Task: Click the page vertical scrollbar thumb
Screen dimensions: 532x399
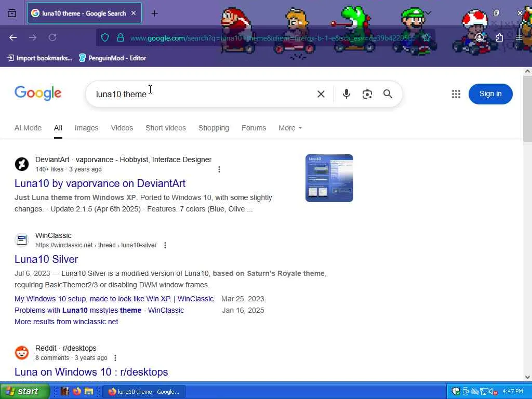Action: (x=527, y=109)
